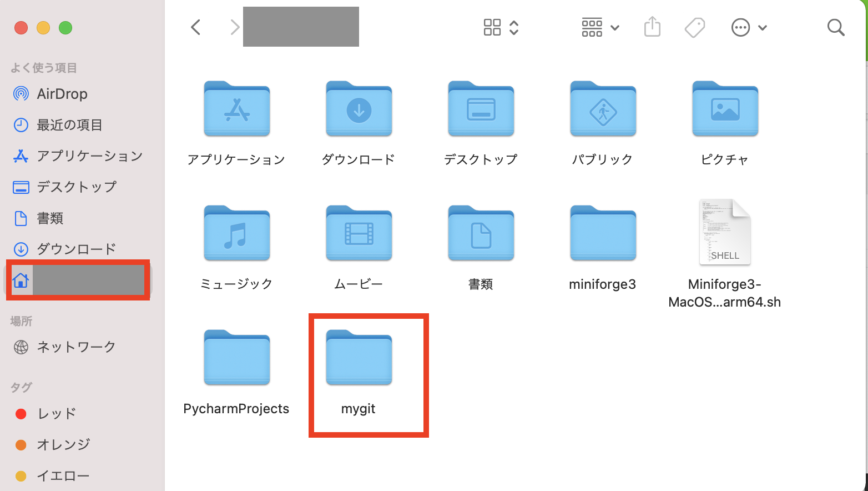Switch to icon view in the toolbar
Viewport: 868px width, 491px height.
(492, 27)
